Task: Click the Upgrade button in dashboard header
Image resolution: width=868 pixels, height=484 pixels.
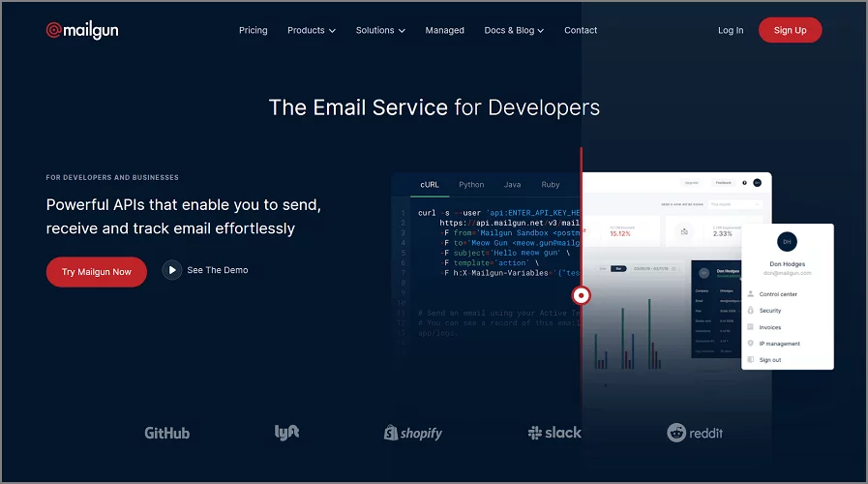Action: click(692, 183)
